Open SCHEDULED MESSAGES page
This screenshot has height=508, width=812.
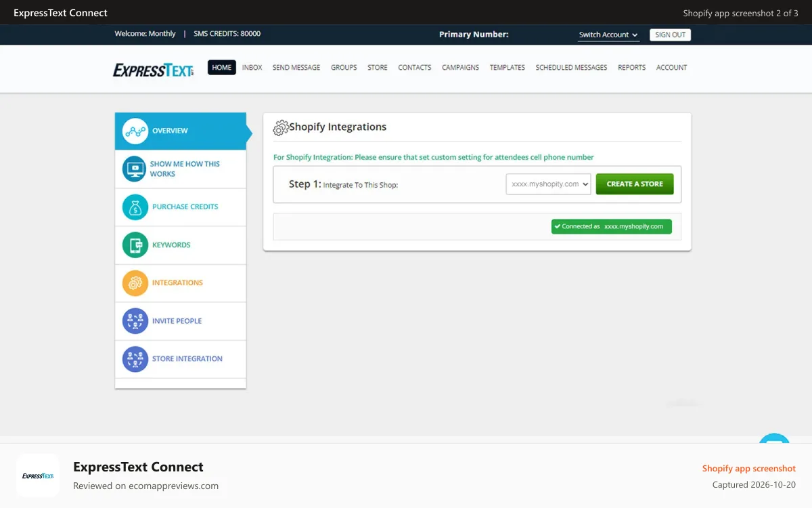(x=571, y=68)
